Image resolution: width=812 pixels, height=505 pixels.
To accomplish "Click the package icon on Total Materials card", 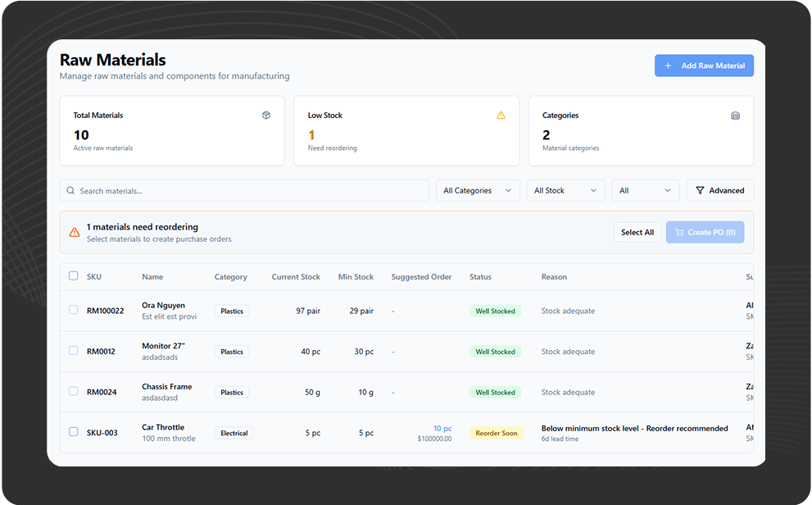I will pyautogui.click(x=266, y=116).
